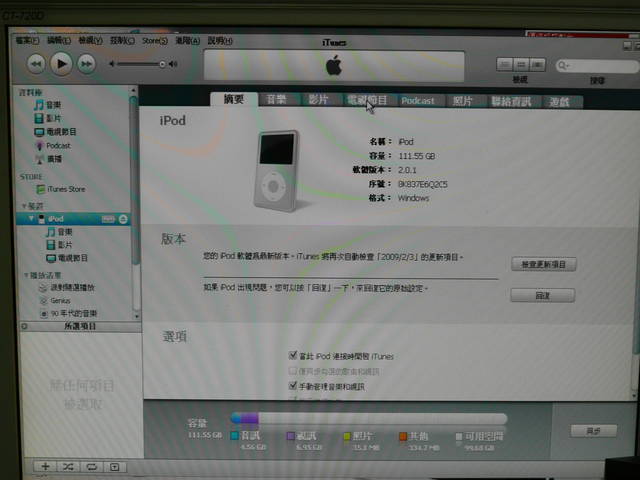The width and height of the screenshot is (640, 480).
Task: Focus the iTunes search field
Action: point(597,65)
